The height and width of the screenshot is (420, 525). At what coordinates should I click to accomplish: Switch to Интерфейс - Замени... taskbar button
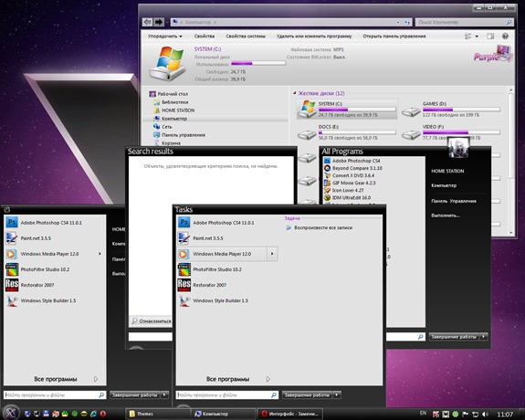pyautogui.click(x=290, y=414)
